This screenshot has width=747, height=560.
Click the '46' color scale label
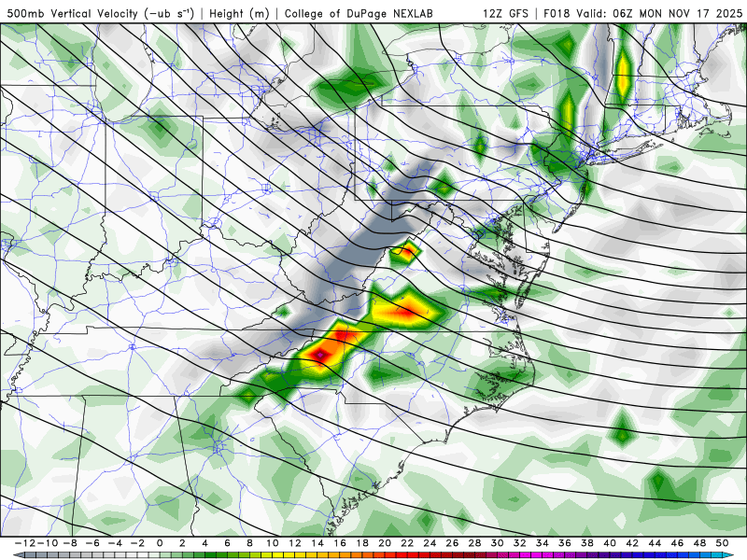(677, 543)
